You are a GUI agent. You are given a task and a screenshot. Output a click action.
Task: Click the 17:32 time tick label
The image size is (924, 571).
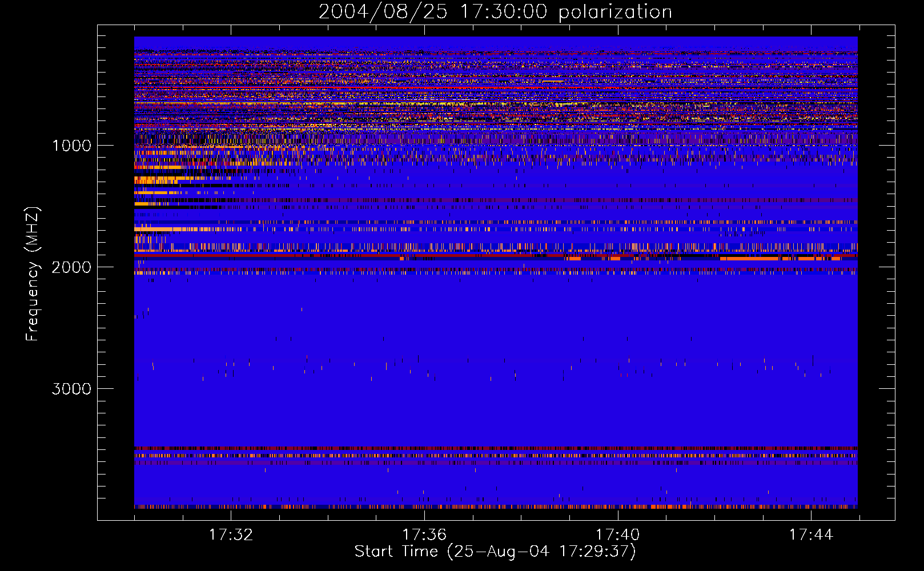[231, 535]
